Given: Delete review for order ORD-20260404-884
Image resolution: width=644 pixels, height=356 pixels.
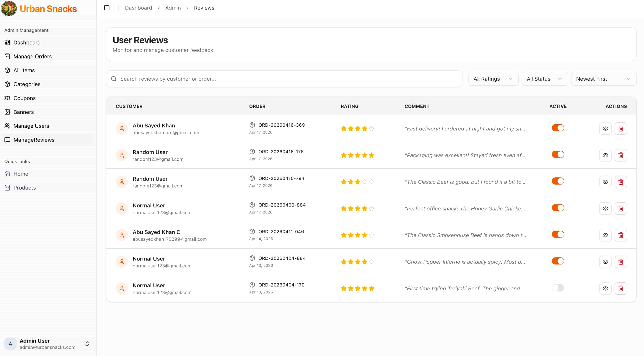Looking at the screenshot, I should [620, 262].
